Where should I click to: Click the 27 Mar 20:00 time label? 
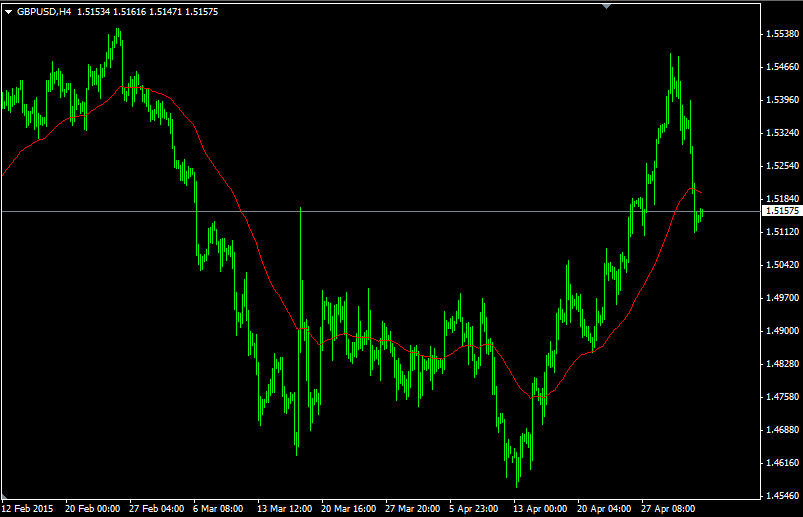[413, 509]
